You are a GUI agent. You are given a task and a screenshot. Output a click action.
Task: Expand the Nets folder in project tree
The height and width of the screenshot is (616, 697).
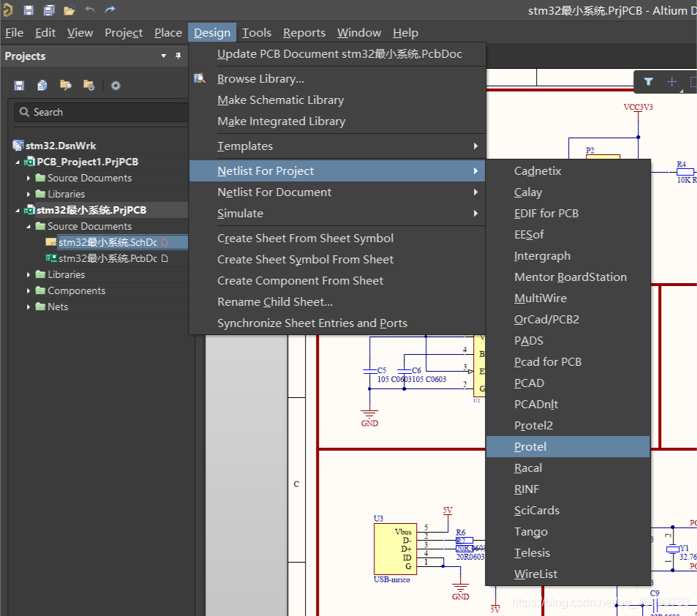point(29,307)
